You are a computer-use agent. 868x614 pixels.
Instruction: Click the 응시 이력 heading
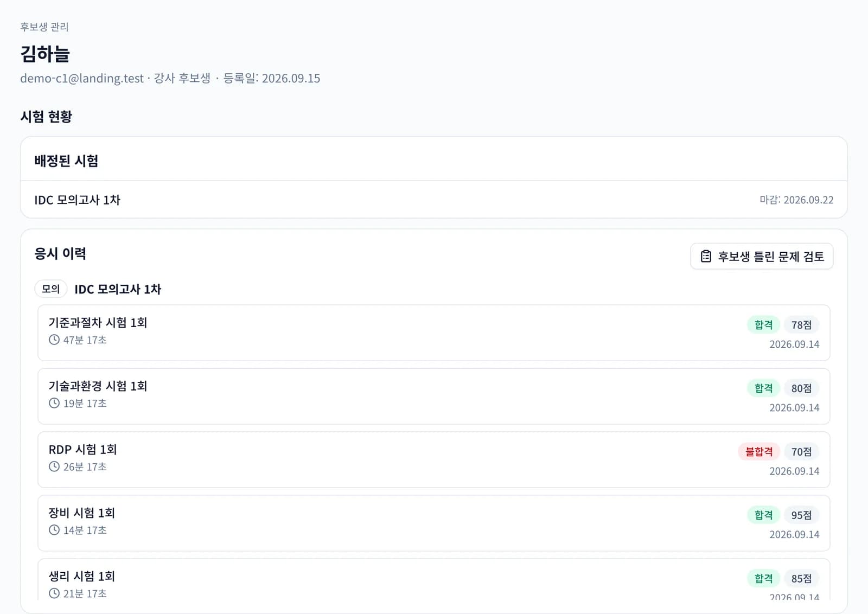[x=60, y=254]
